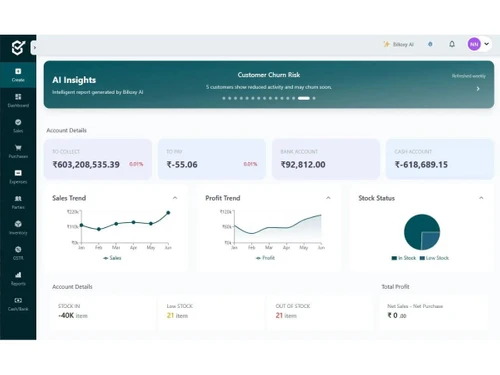Screen dimensions: 500x375
Task: Open the Purchases cart section
Action: 18,151
